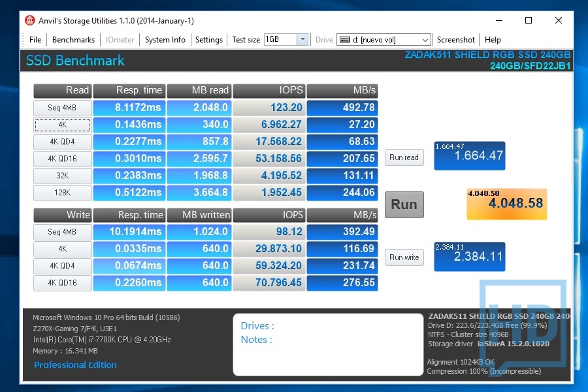Screen dimensions: 588x392
Task: Select the 4K QD4 write test button
Action: (62, 266)
